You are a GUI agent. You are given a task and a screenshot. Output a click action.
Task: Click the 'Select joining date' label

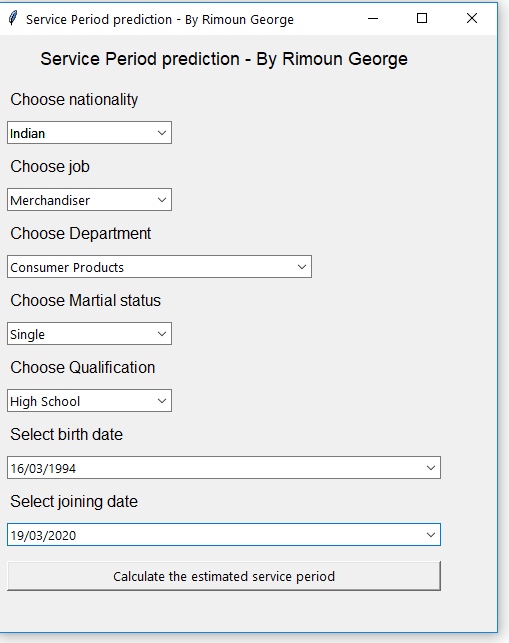tap(74, 502)
